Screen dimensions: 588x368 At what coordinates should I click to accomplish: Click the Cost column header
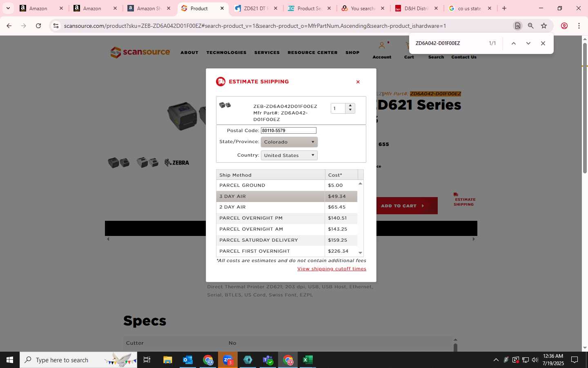(341, 175)
